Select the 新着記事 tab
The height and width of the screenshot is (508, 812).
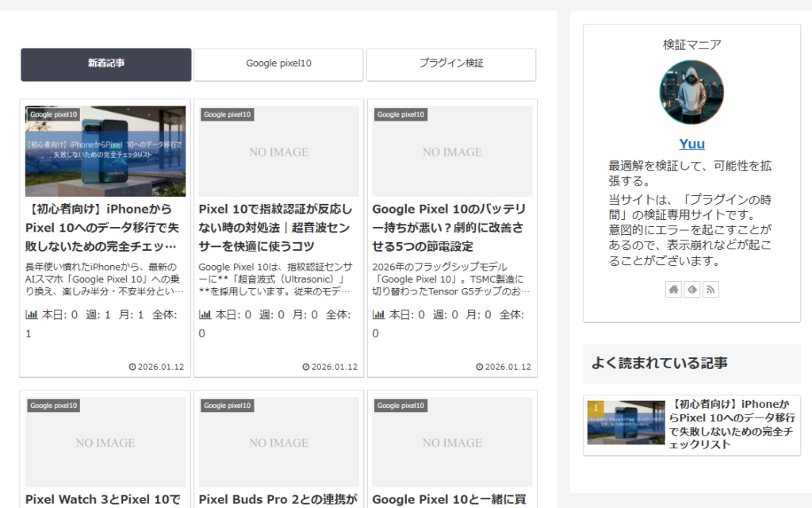(105, 64)
